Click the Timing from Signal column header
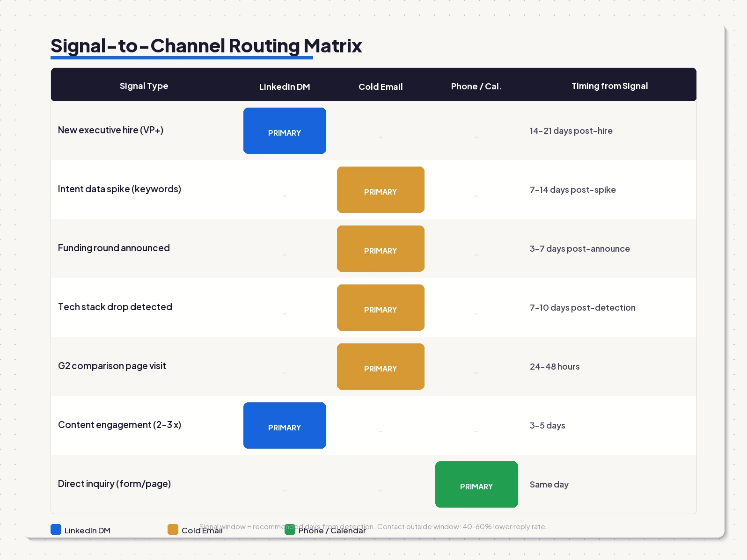 click(609, 86)
